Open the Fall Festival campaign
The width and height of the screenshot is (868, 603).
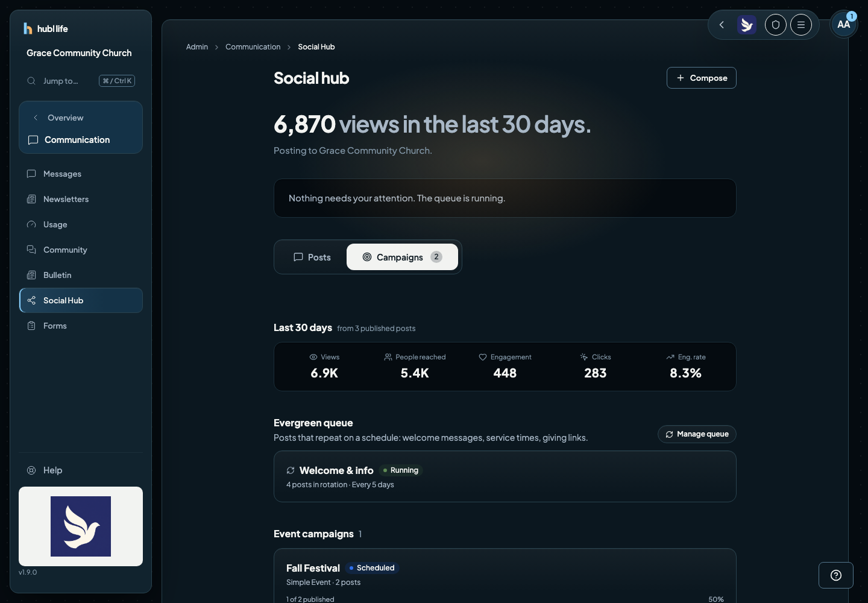[x=505, y=576]
